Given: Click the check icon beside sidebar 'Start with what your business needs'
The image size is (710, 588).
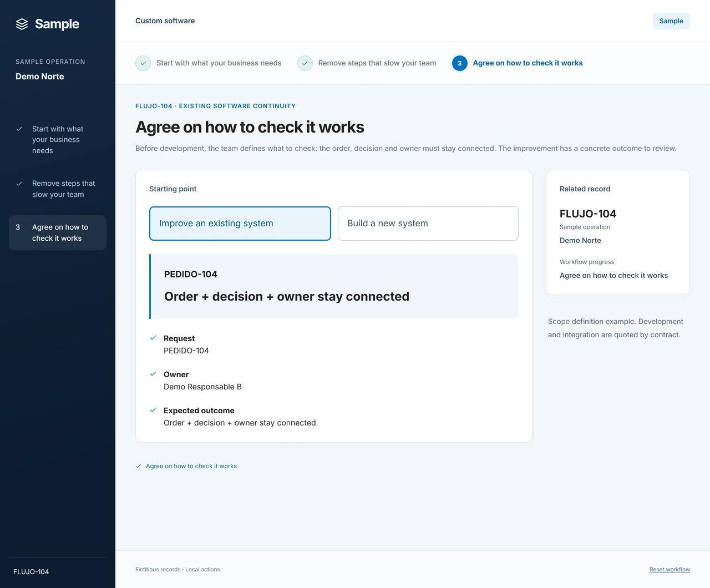Looking at the screenshot, I should tap(19, 129).
